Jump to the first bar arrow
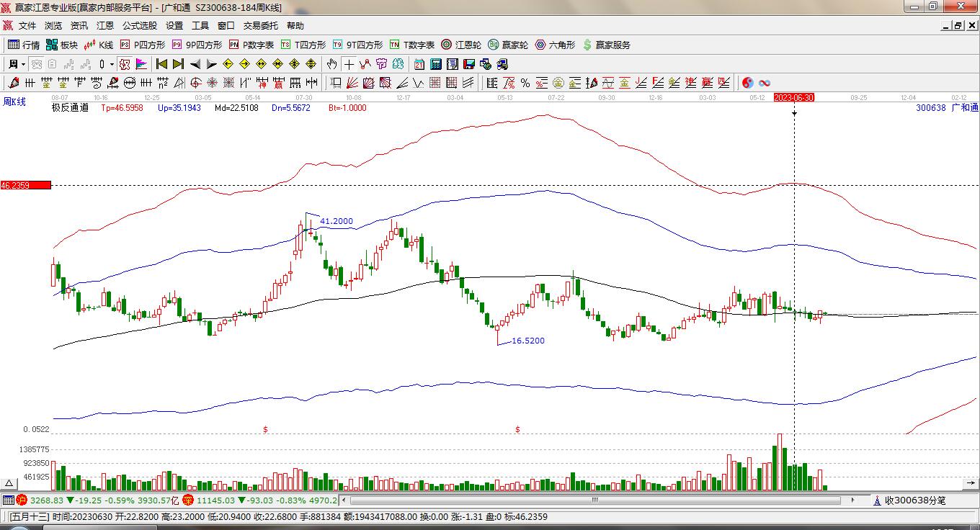980x530 pixels. [x=161, y=64]
